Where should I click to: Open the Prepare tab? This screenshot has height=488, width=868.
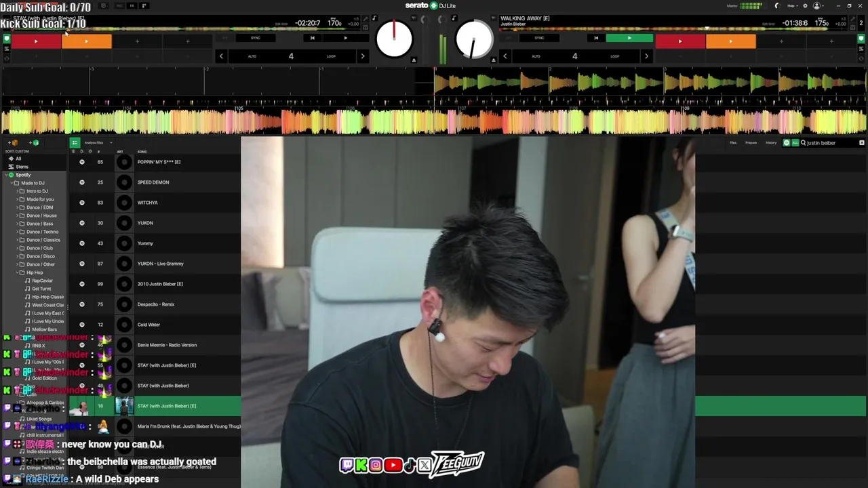point(751,142)
